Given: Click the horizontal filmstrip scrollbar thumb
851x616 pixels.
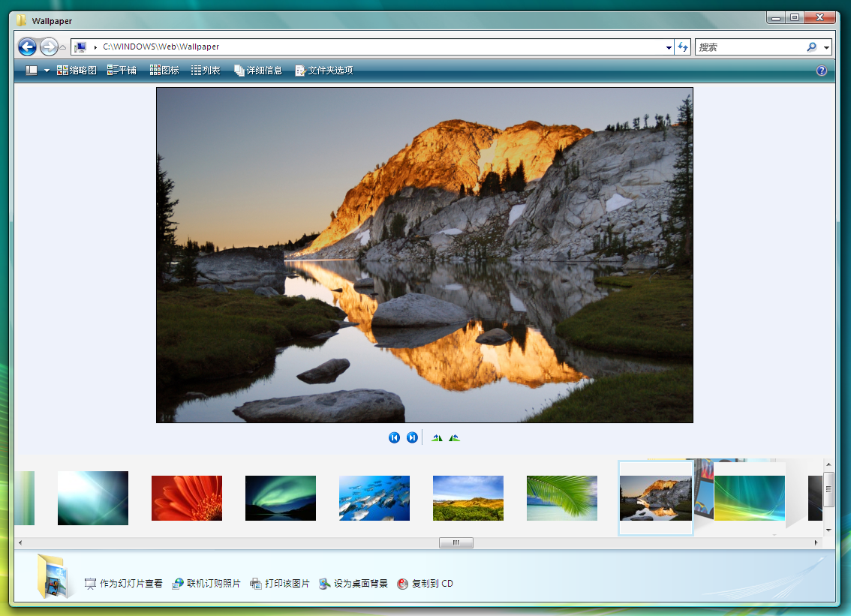Looking at the screenshot, I should pyautogui.click(x=456, y=542).
